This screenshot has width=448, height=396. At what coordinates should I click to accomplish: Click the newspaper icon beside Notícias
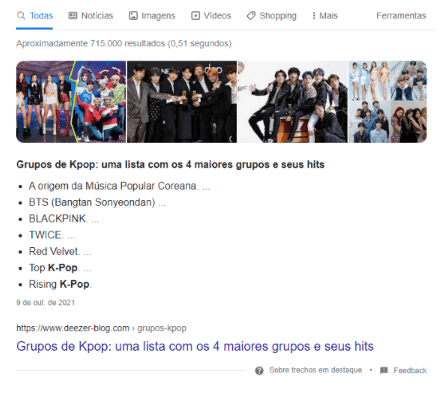tap(73, 16)
